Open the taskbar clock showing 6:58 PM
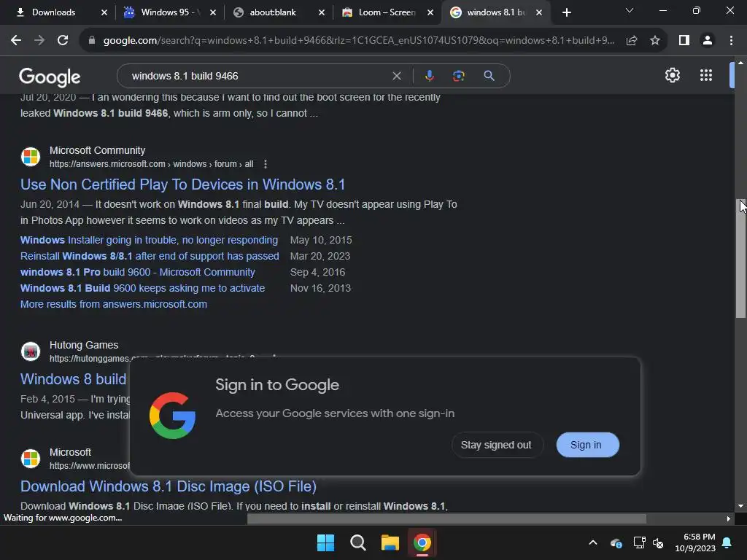This screenshot has width=747, height=560. (695, 542)
